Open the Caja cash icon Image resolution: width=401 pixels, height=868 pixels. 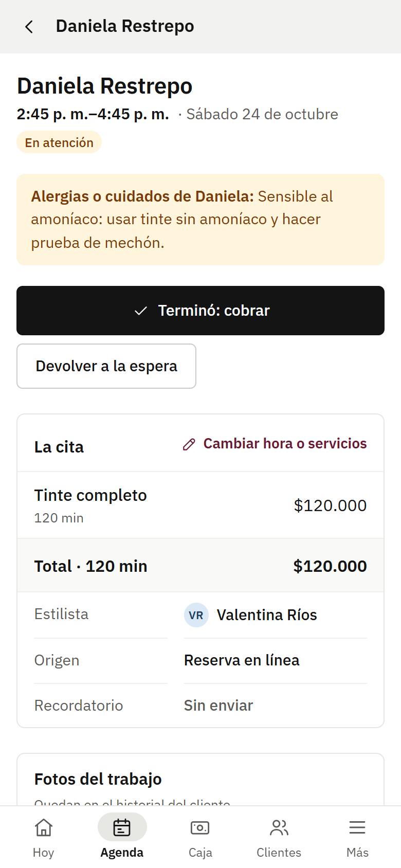(x=200, y=827)
